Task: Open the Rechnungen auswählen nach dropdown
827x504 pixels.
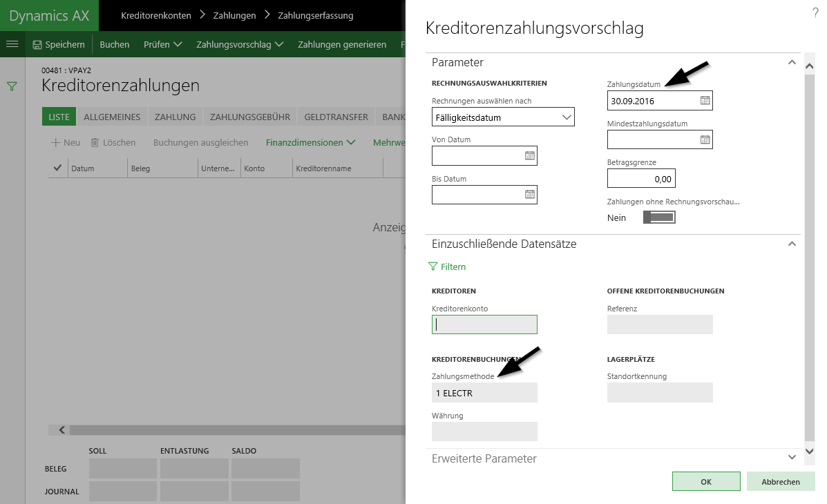Action: pyautogui.click(x=502, y=118)
